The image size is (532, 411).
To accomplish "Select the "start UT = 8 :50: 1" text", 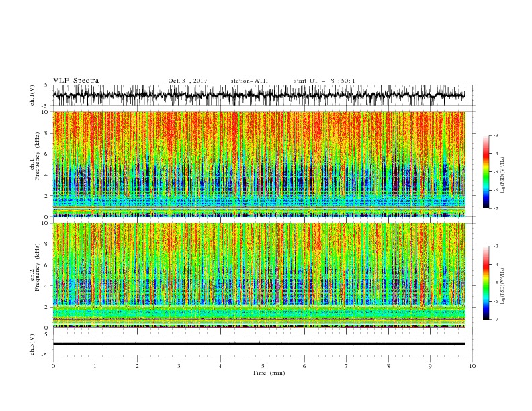I will 324,81.
